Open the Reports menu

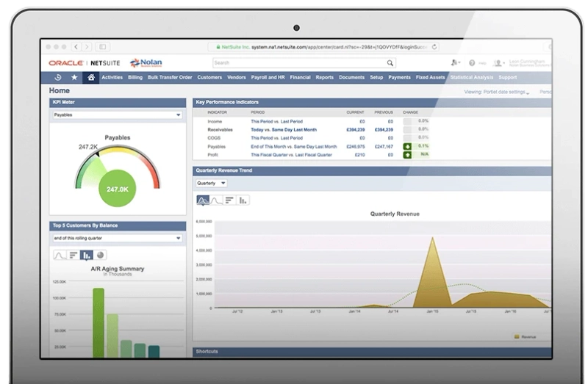[x=324, y=78]
